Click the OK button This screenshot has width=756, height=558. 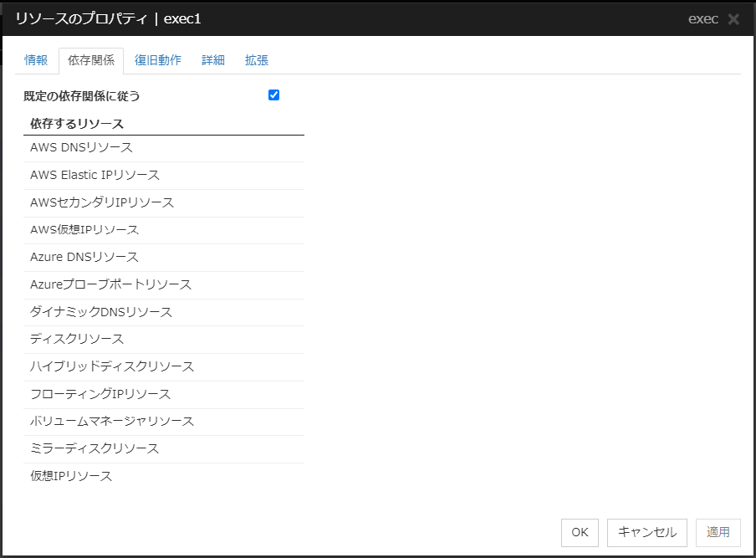pyautogui.click(x=580, y=532)
